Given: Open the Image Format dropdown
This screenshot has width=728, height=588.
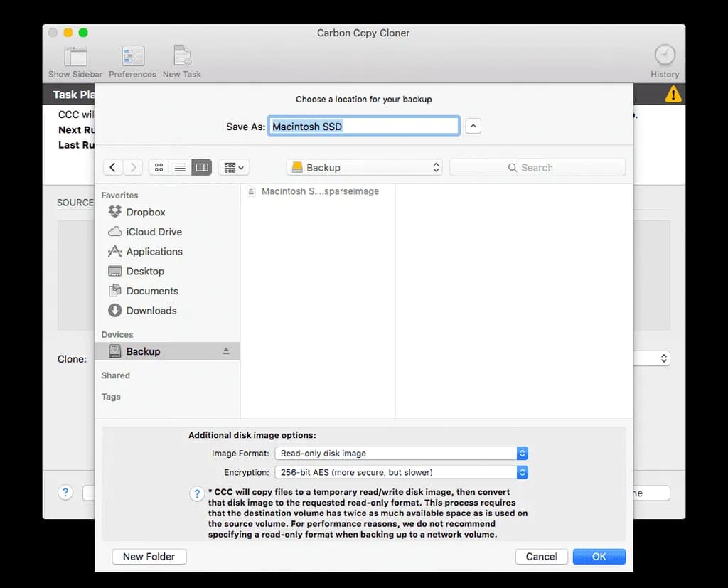Looking at the screenshot, I should click(x=401, y=453).
